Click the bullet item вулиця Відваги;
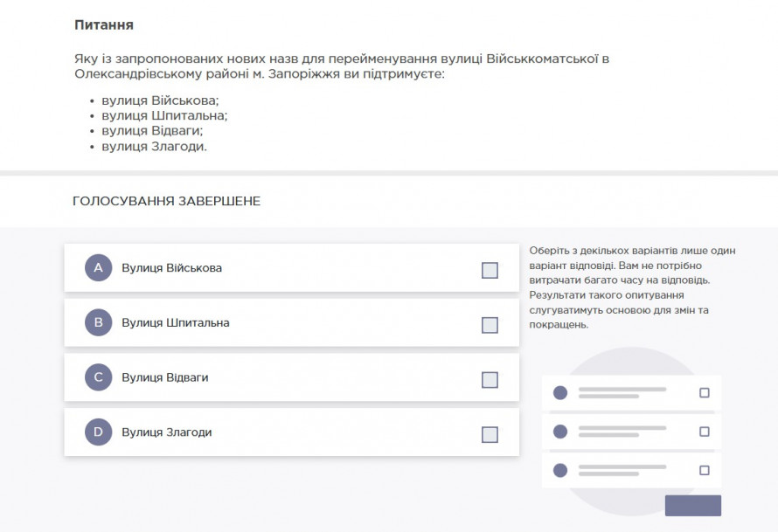 pyautogui.click(x=152, y=130)
